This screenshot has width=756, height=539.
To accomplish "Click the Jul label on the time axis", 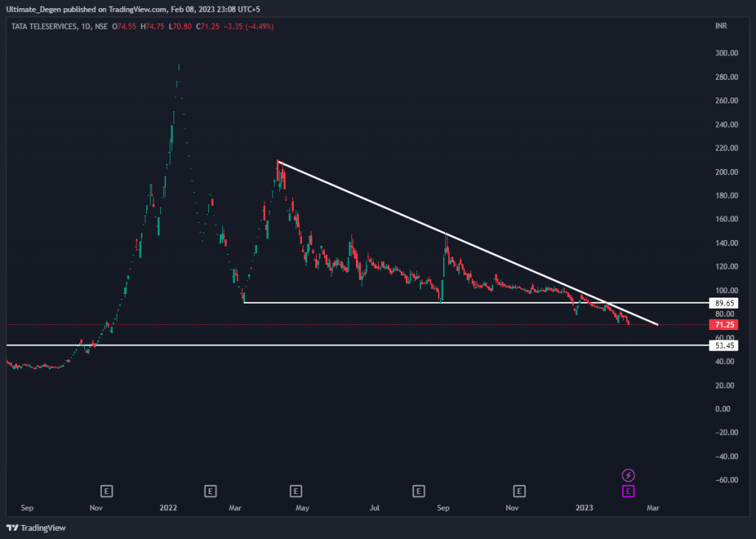I will (374, 508).
